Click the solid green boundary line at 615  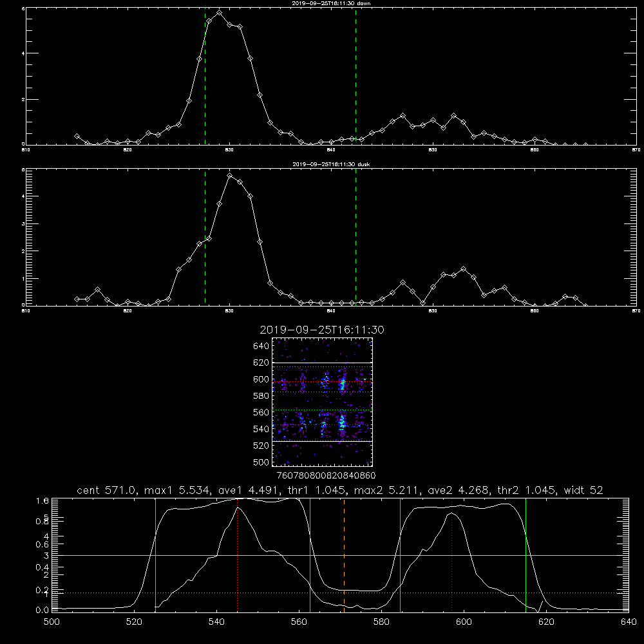526,555
